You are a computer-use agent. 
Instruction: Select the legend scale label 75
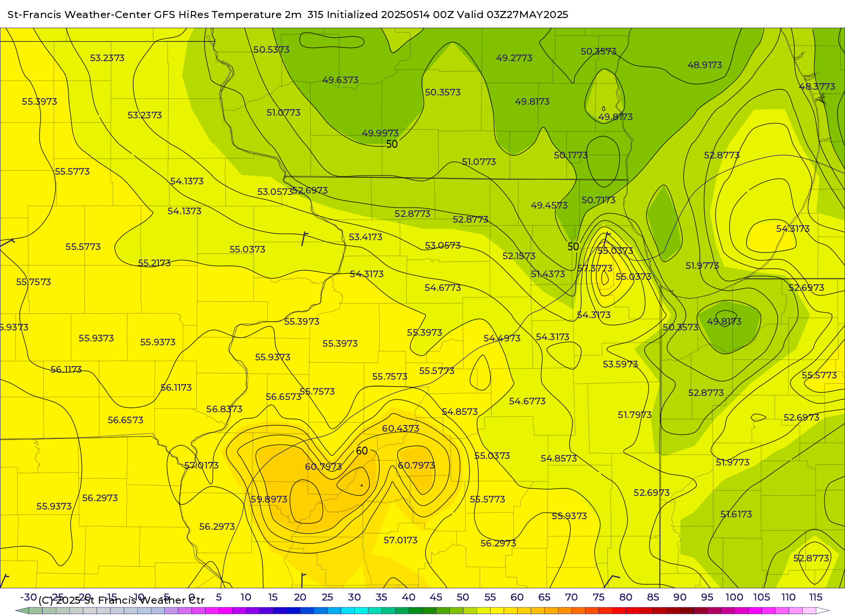tap(599, 597)
